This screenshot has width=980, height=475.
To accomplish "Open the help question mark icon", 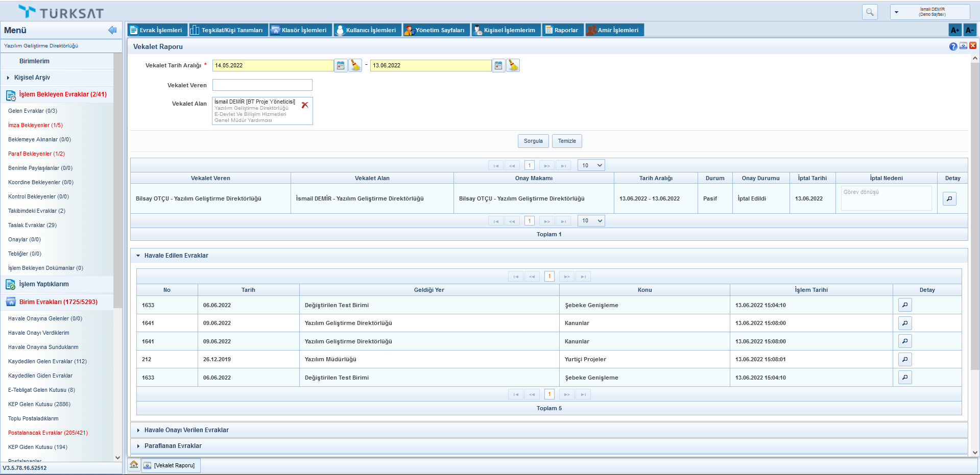I will [953, 46].
